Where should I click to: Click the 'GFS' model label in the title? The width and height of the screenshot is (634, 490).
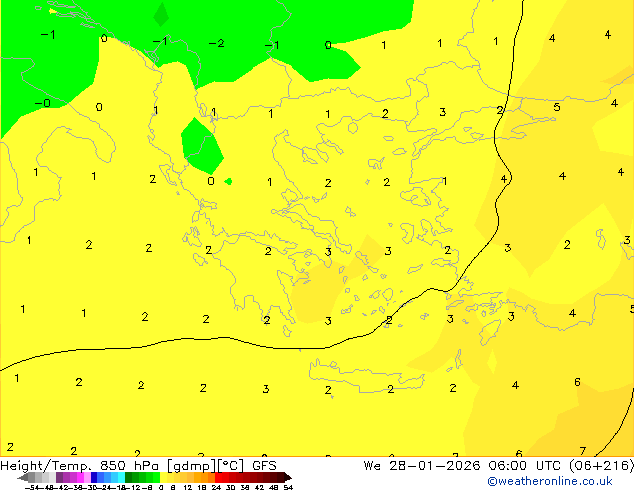[x=264, y=466]
